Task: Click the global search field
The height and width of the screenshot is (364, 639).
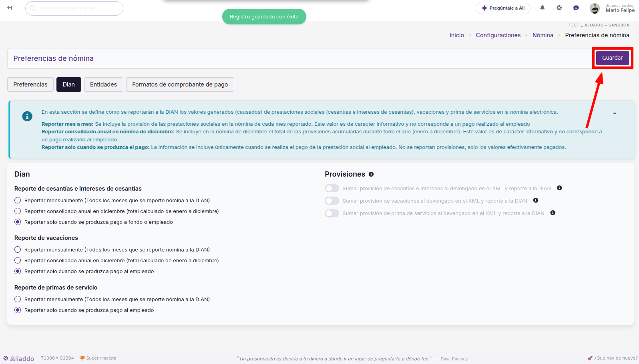Action: pyautogui.click(x=74, y=8)
